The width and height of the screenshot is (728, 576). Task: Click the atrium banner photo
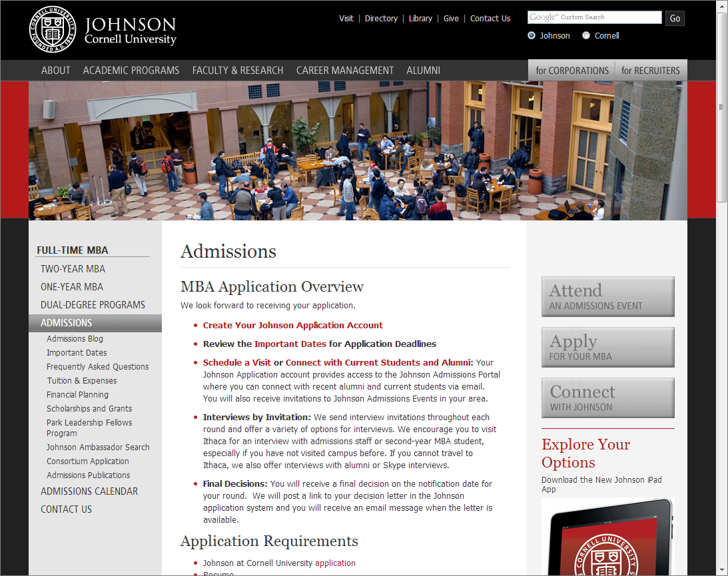click(x=358, y=150)
